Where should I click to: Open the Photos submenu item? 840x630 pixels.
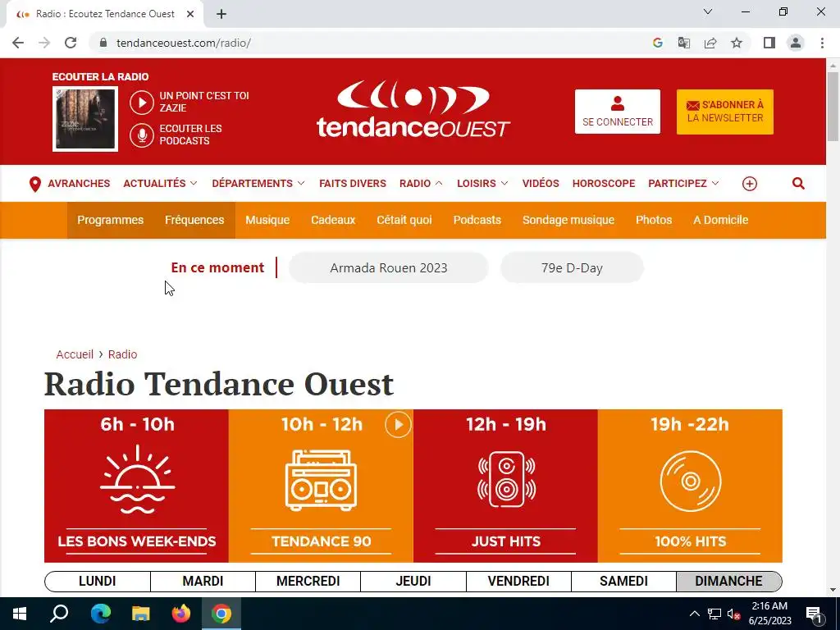[654, 220]
